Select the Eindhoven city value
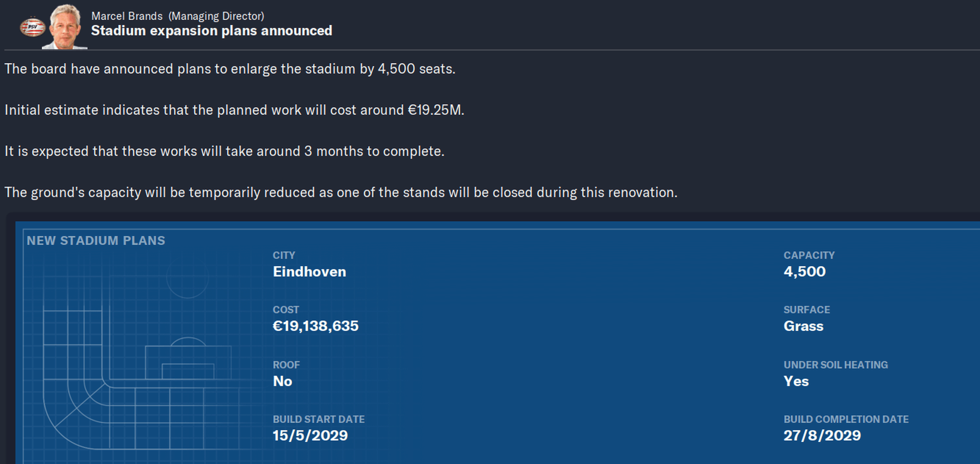The image size is (980, 464). tap(309, 272)
